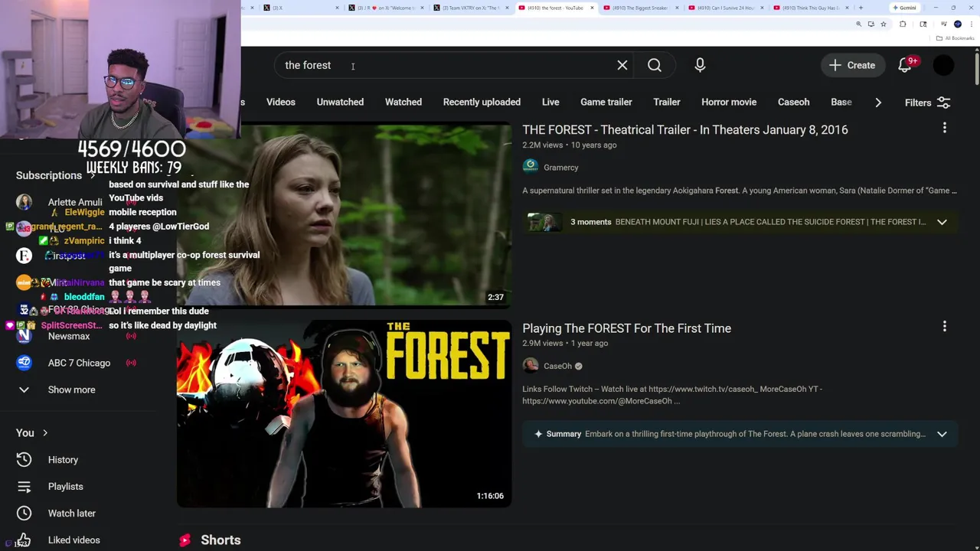This screenshot has width=980, height=551.
Task: Select the Unwatched filter chip
Action: coord(340,102)
